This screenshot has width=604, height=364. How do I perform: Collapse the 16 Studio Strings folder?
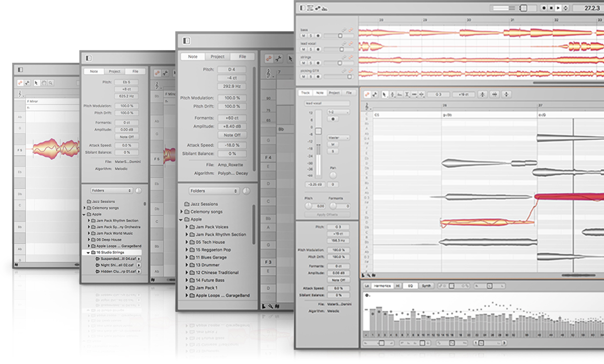point(88,252)
